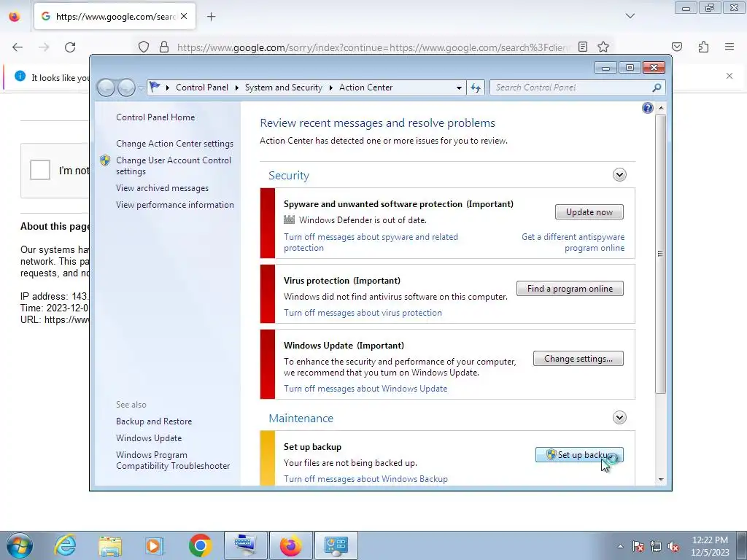This screenshot has height=560, width=747.
Task: Open Firefox list all tabs dropdown
Action: click(x=630, y=16)
